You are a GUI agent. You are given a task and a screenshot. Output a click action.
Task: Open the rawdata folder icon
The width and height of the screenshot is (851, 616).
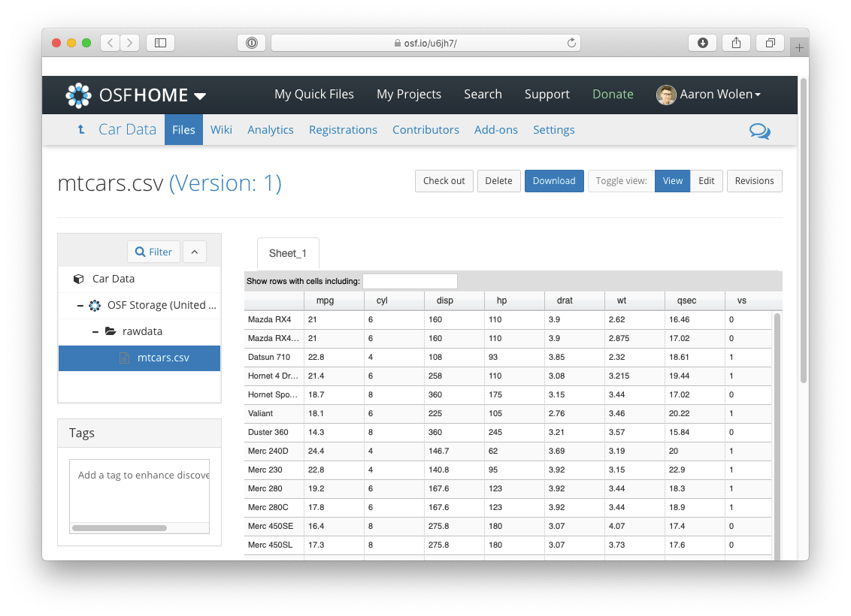pyautogui.click(x=108, y=331)
